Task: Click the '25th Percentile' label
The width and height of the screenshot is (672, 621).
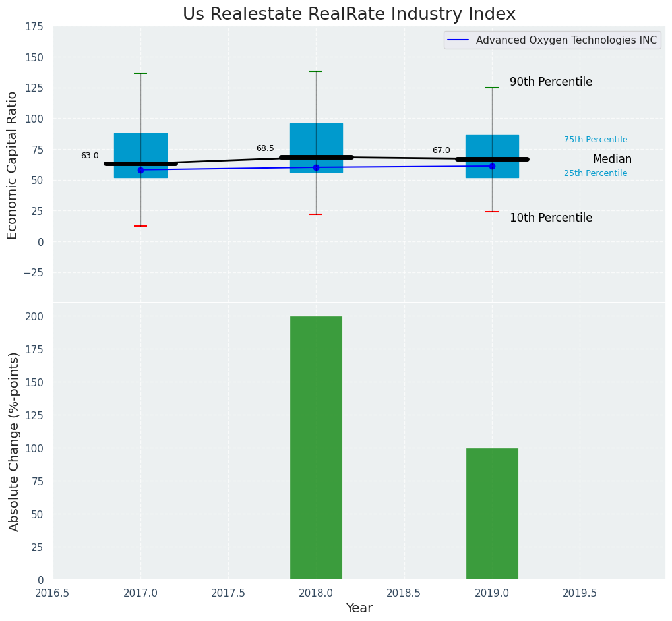Action: (596, 173)
